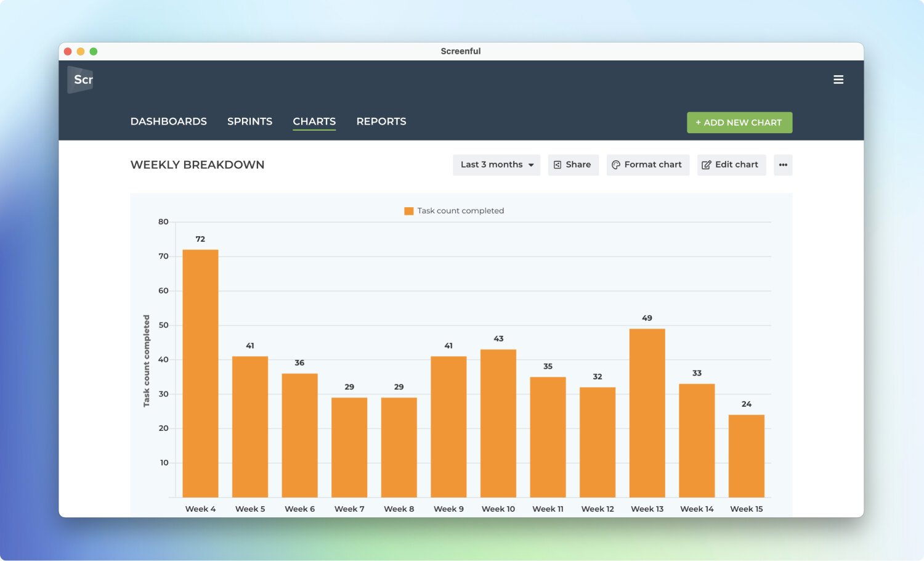Click the pencil icon in Edit chart

[707, 165]
